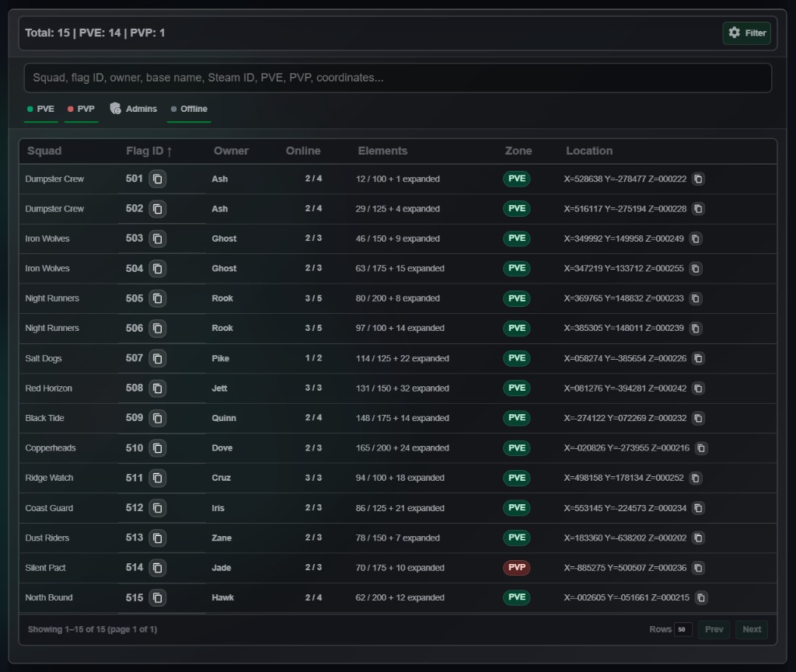Screen dimensions: 796x672
Task: Click the Copperheads squad name
Action: (x=51, y=447)
